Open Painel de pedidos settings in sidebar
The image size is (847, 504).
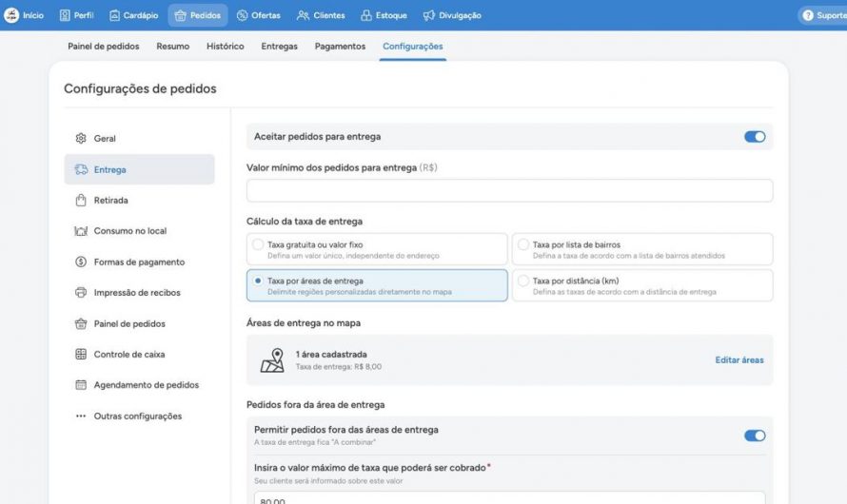coord(139,323)
